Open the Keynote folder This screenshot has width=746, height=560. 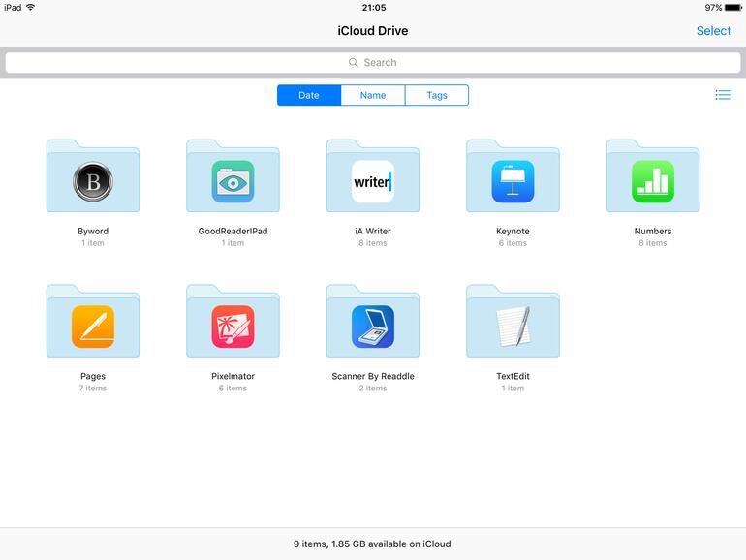[x=513, y=176]
